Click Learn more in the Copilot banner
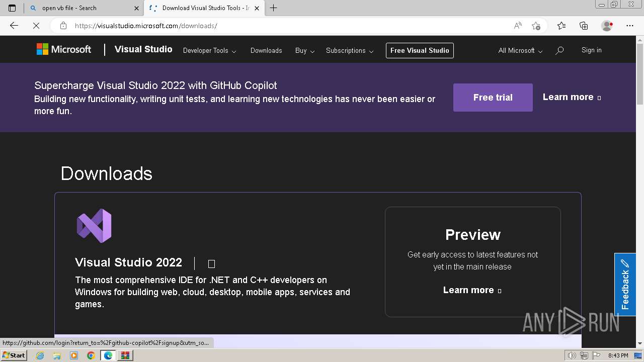644x362 pixels. pos(572,97)
